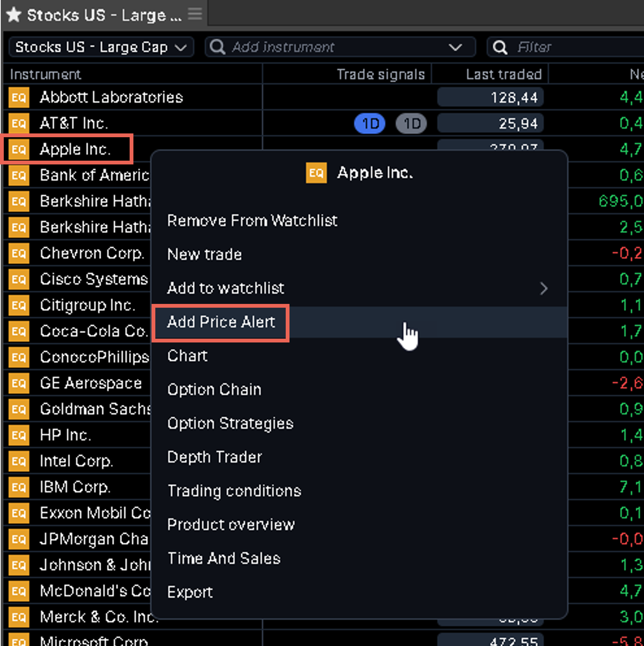Click the magnifier icon in the Filter box
Screen dimensions: 644x646
click(x=500, y=47)
